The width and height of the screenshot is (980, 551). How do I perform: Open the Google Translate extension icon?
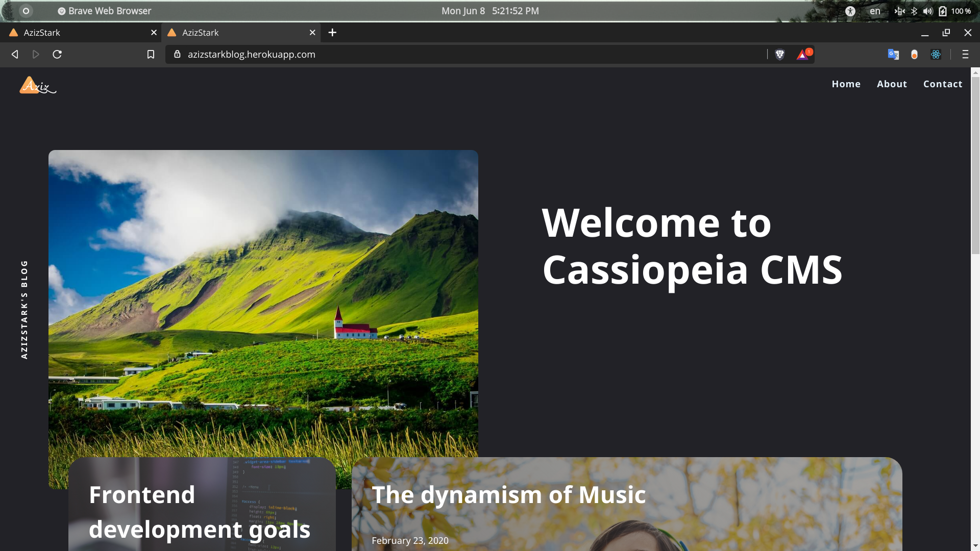click(x=893, y=54)
